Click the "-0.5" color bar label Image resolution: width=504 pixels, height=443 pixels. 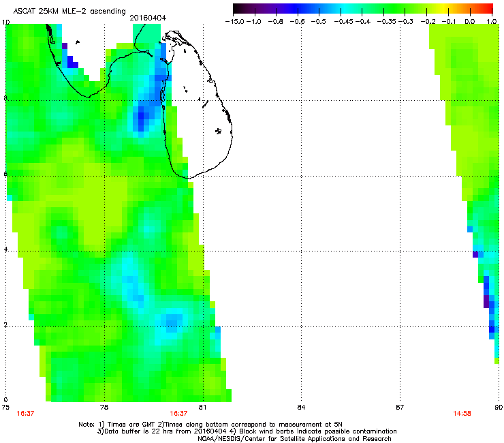[319, 22]
